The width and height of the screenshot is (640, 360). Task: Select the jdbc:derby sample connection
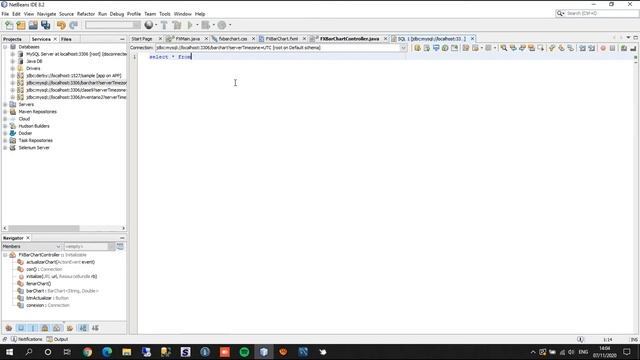click(x=73, y=76)
